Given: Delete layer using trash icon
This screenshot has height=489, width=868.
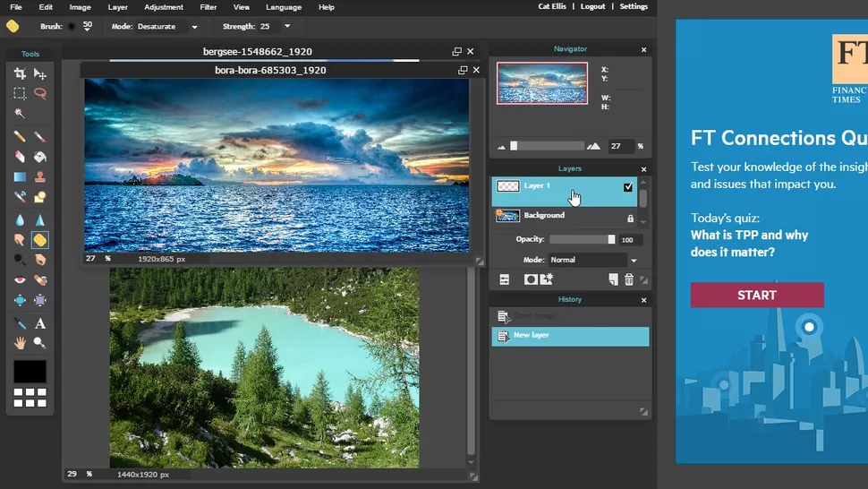Looking at the screenshot, I should (x=629, y=279).
